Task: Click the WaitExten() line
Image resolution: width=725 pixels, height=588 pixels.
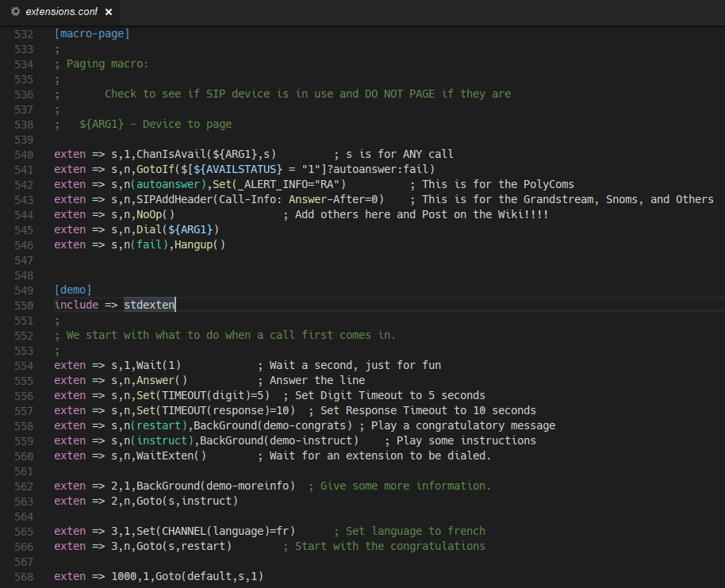Action: 130,455
